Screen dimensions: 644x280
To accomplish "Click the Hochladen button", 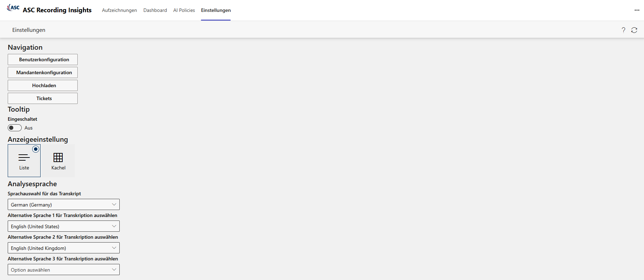I will click(x=43, y=85).
